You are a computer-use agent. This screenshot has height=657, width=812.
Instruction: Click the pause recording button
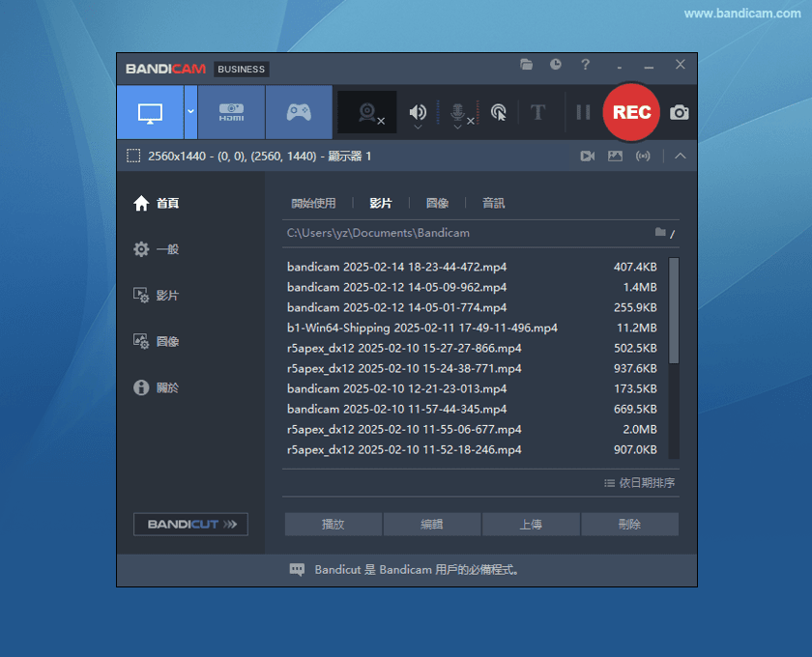583,112
